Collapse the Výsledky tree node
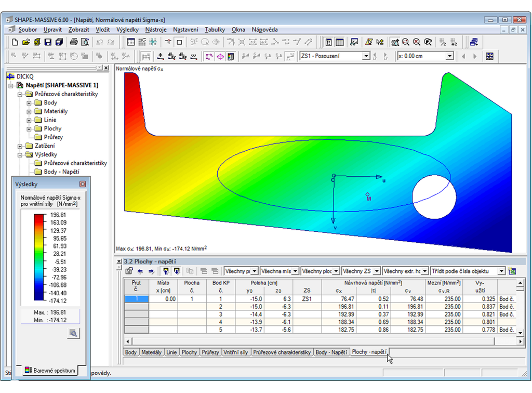The width and height of the screenshot is (532, 393). (20, 155)
